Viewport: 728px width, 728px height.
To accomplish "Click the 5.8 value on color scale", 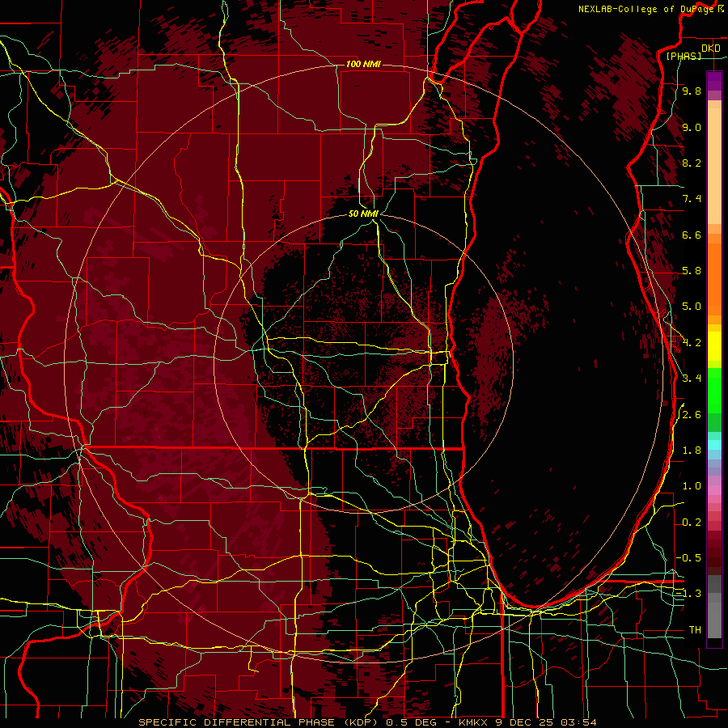I will click(692, 271).
